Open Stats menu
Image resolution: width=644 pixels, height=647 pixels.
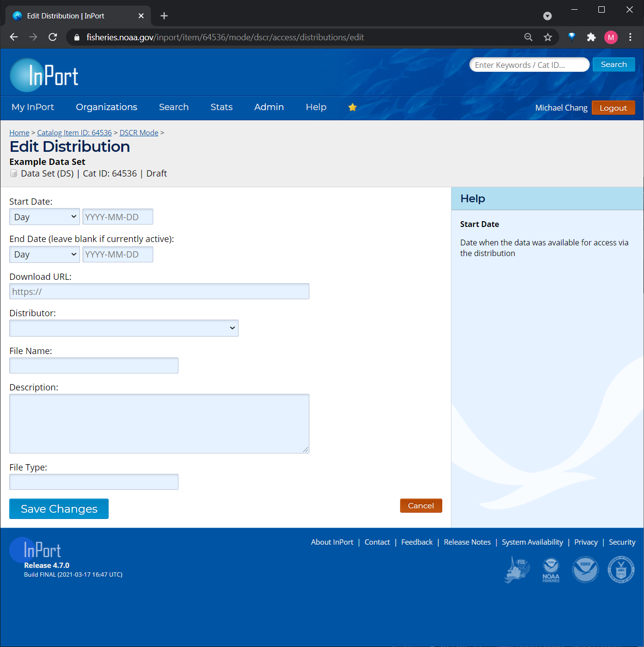[222, 107]
